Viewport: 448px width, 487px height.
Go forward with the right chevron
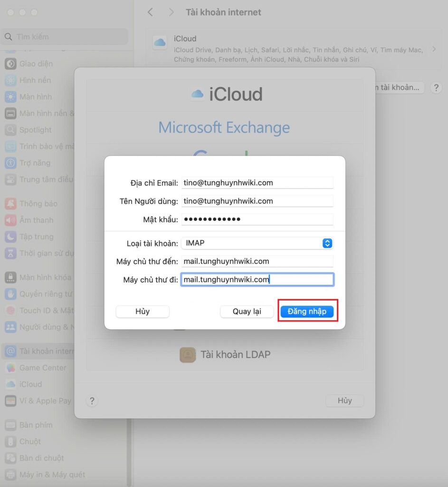click(x=171, y=12)
